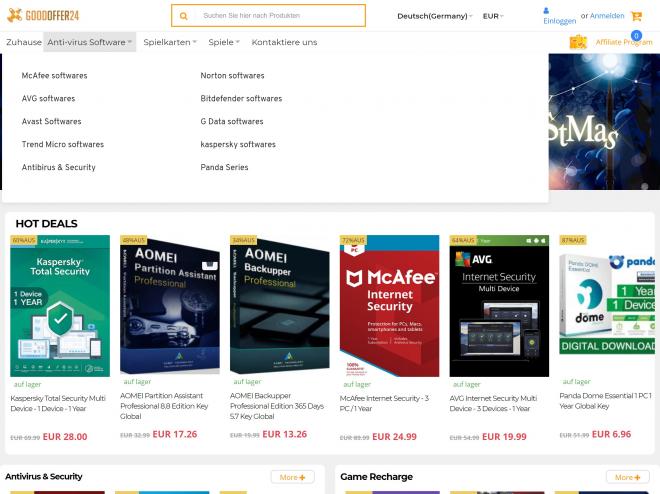Select McAfee softwares category
Screen dimensions: 660x494
[x=54, y=76]
